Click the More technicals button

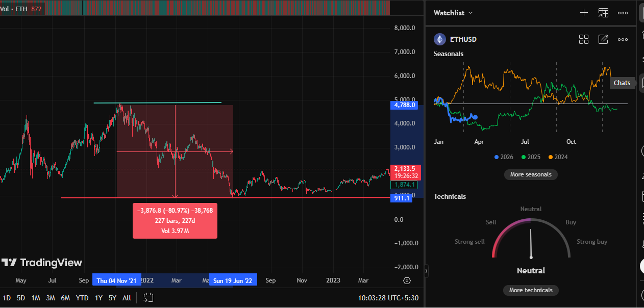[531, 290]
